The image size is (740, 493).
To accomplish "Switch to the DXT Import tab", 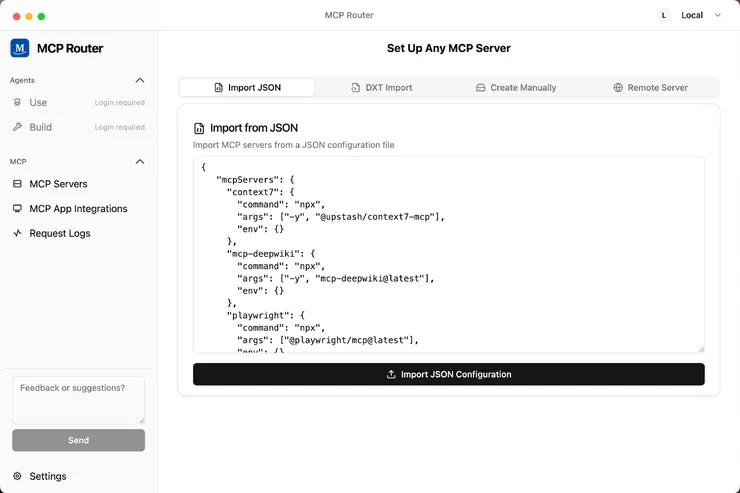I will [381, 88].
